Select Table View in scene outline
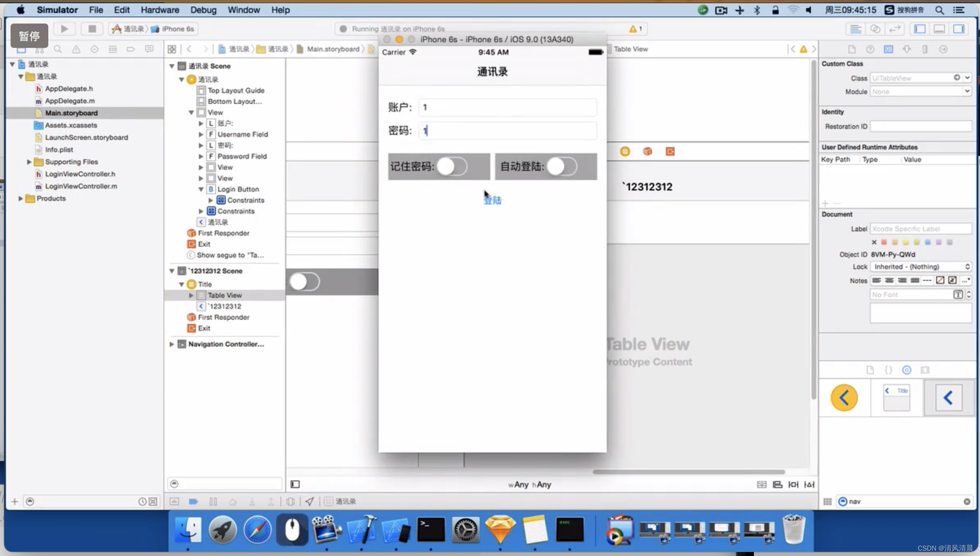980x556 pixels. [224, 295]
